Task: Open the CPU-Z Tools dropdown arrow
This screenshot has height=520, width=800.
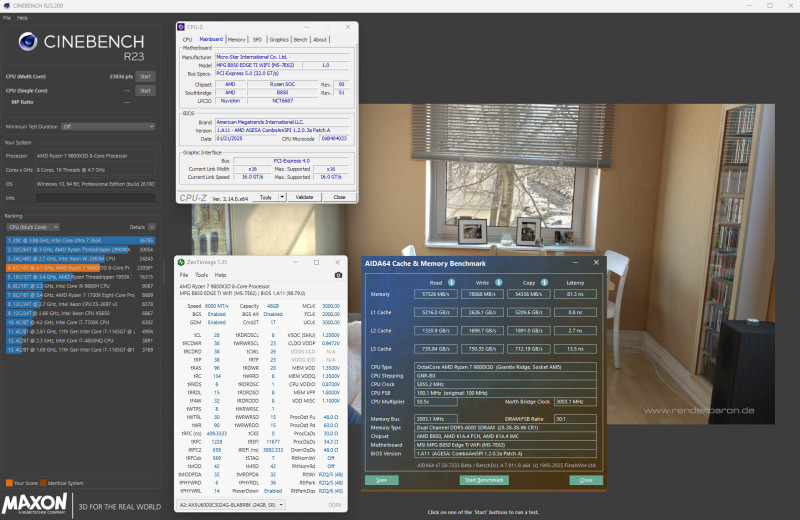Action: pos(282,197)
